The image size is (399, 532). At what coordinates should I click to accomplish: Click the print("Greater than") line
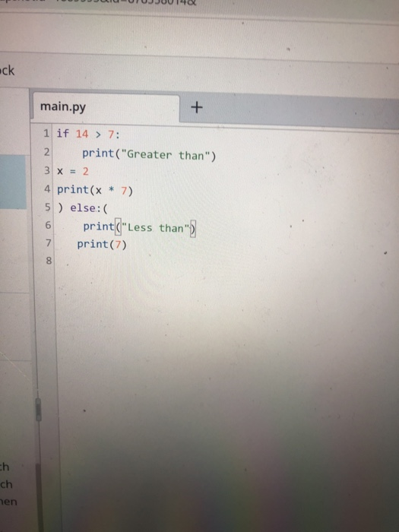(149, 155)
